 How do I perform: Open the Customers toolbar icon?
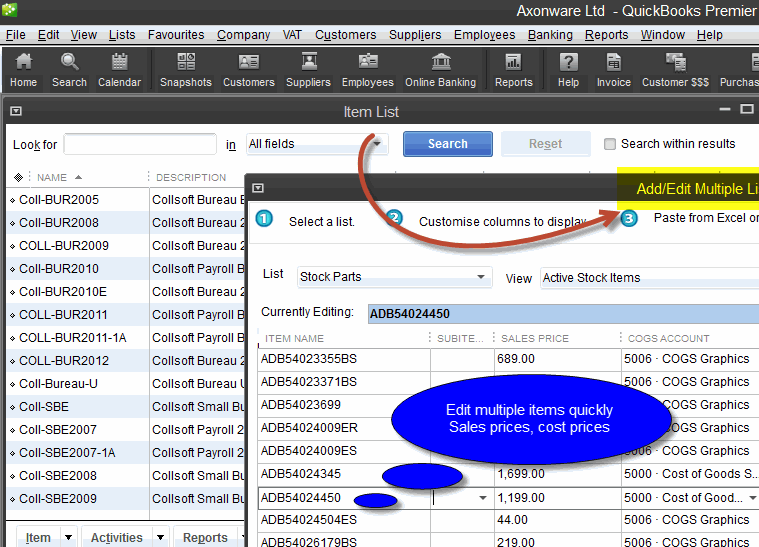249,70
